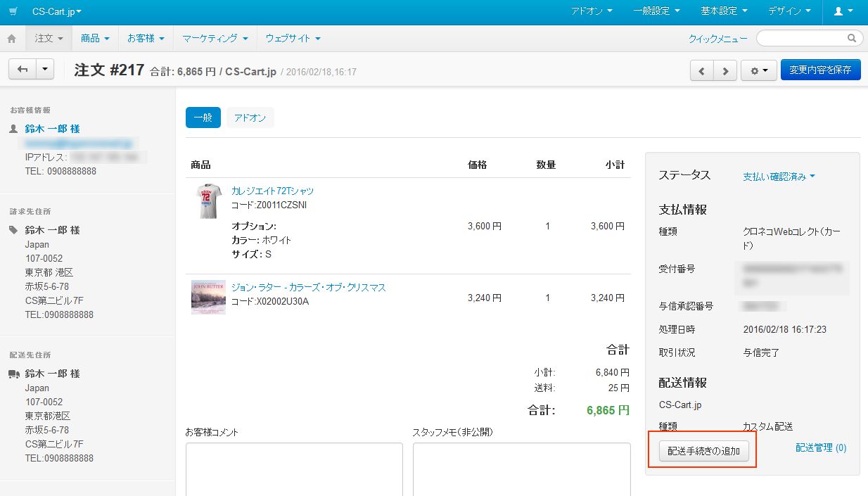Expand the dropdown arrow next to the back button
Image resolution: width=868 pixels, height=496 pixels.
pos(43,69)
